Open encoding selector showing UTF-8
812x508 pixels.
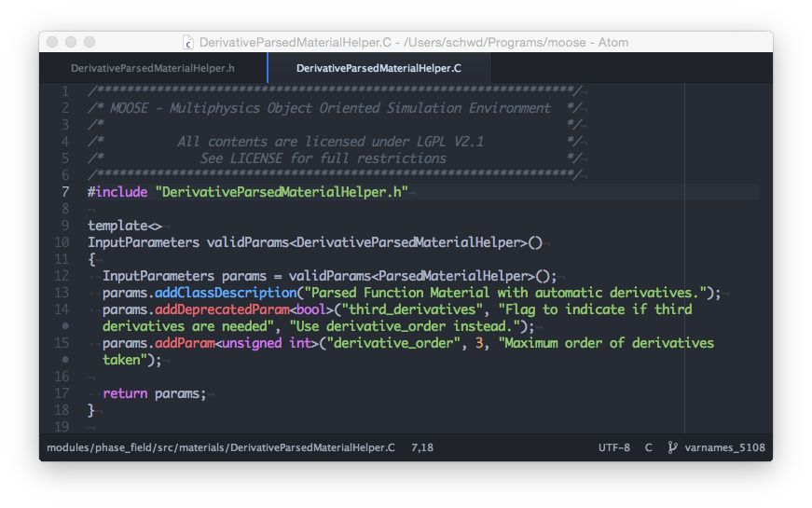click(613, 448)
